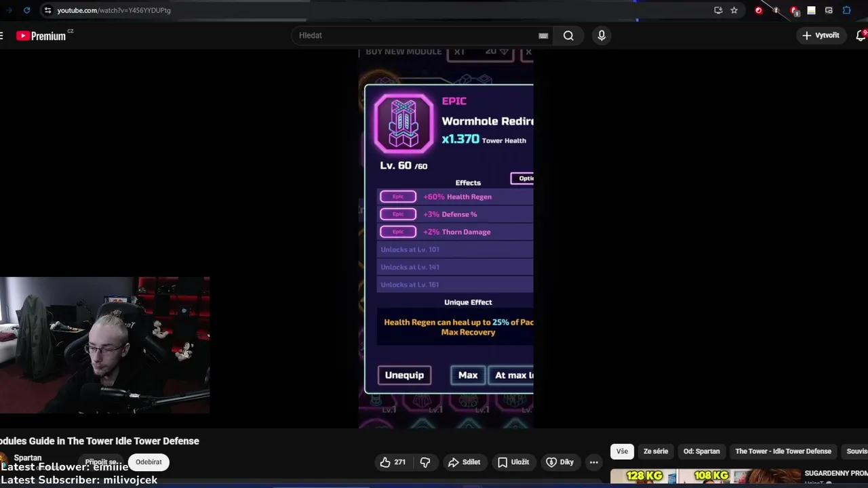Bookmark this page with the star icon
The width and height of the screenshot is (868, 488).
(734, 10)
